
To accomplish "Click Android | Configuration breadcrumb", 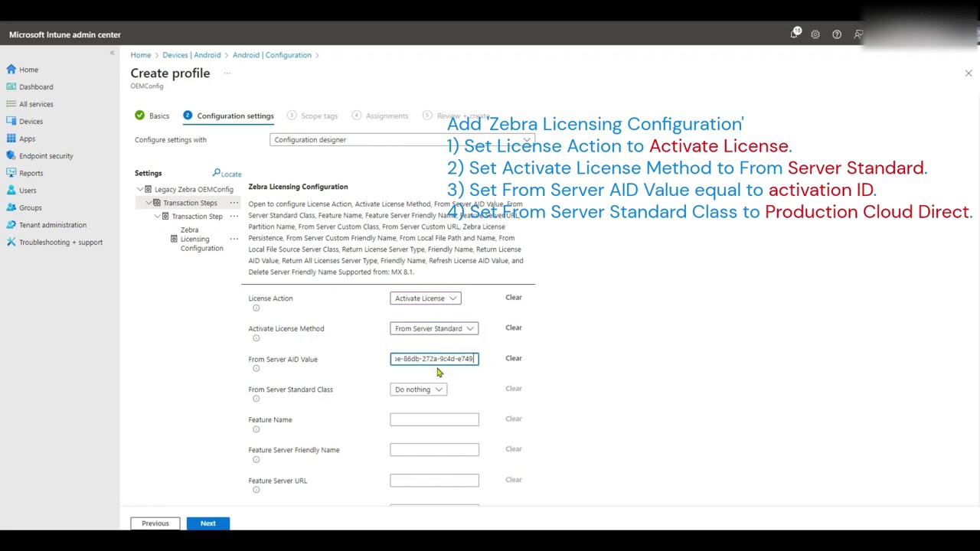I will 272,55.
